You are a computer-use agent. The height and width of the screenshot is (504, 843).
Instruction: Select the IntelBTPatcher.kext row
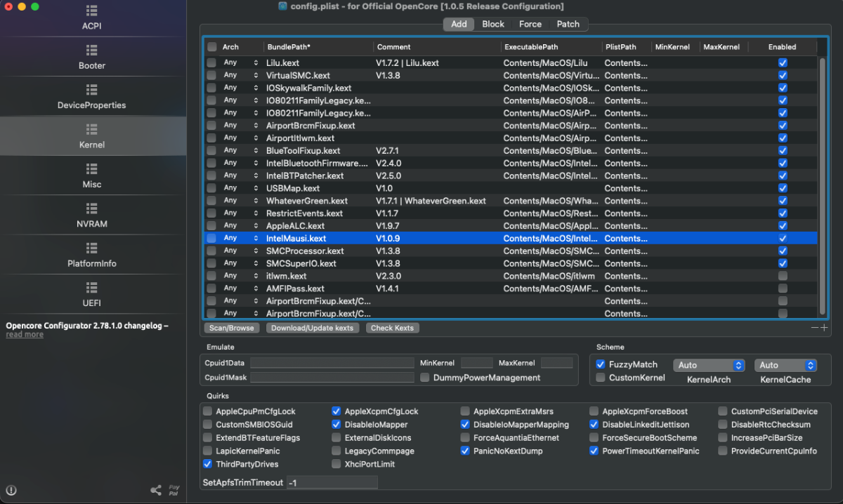(x=511, y=175)
